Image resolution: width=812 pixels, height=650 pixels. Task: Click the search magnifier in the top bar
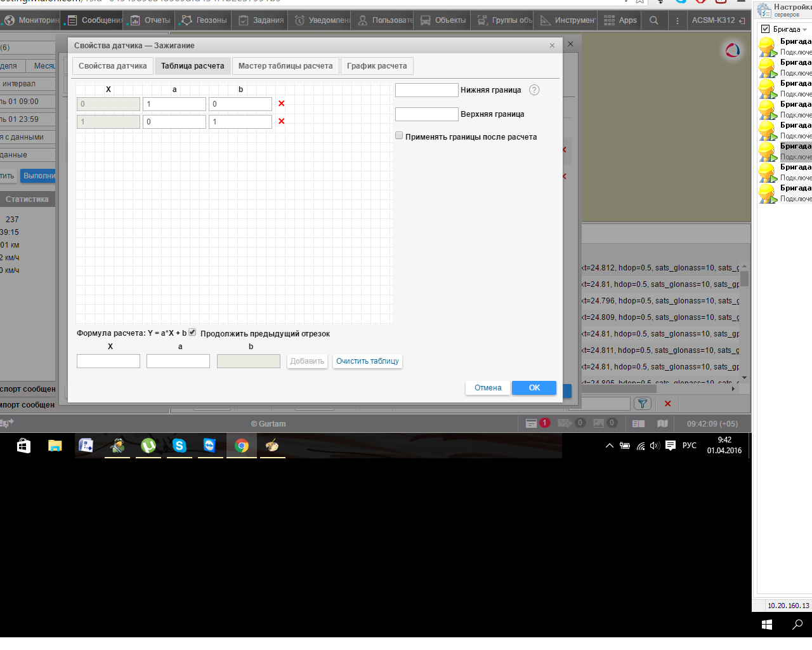point(653,20)
